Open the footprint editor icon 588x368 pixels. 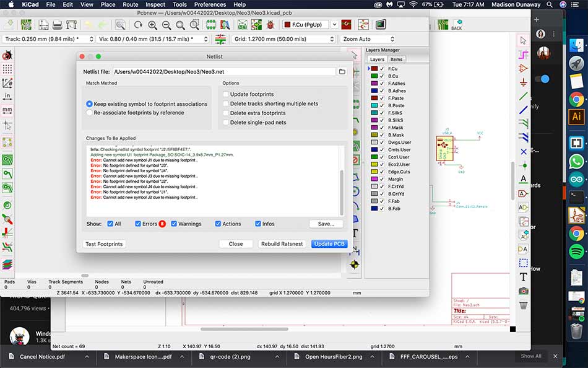(x=210, y=25)
